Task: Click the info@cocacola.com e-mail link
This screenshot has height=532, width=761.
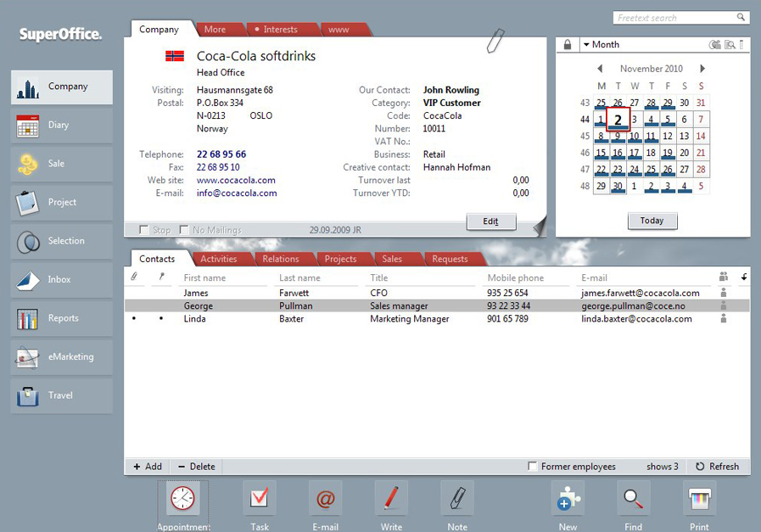Action: point(237,193)
